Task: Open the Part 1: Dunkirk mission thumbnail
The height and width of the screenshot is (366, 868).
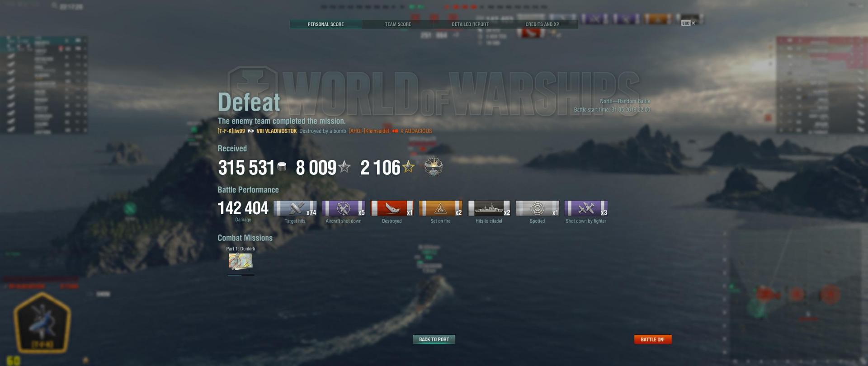Action: pos(241,261)
